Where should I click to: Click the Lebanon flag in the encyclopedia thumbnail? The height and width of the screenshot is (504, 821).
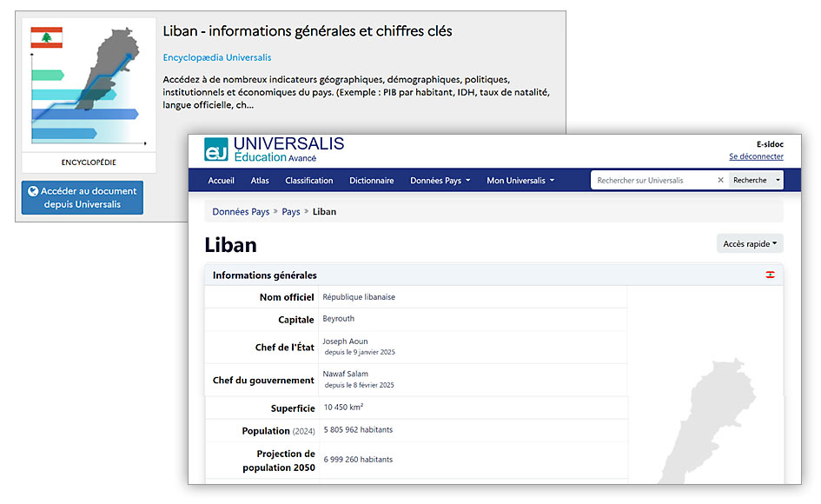46,37
